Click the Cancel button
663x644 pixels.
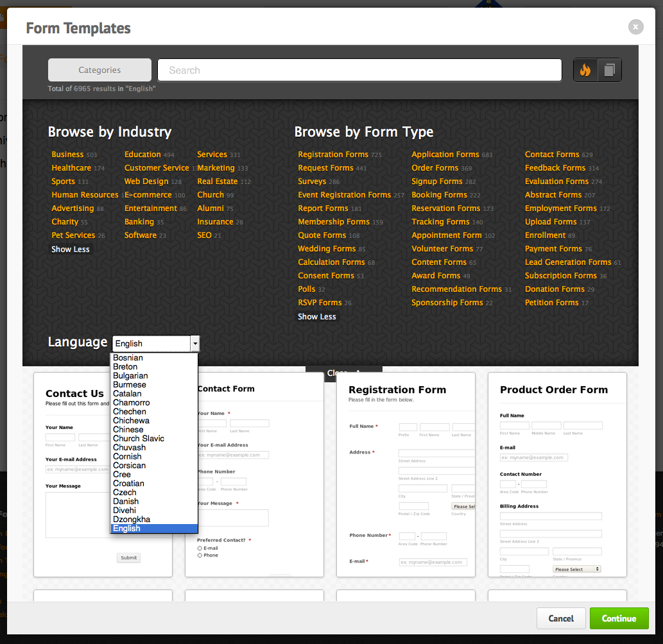561,618
